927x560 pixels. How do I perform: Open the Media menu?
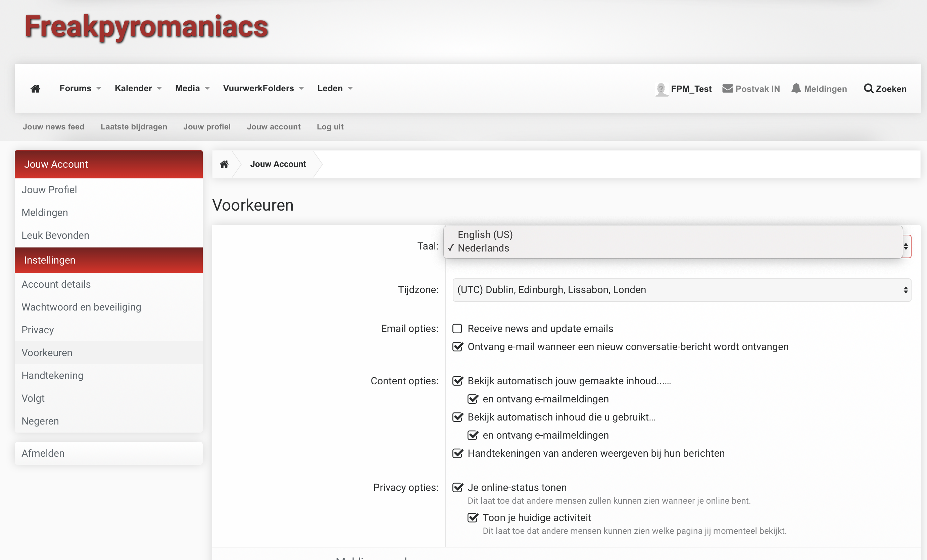click(x=187, y=88)
